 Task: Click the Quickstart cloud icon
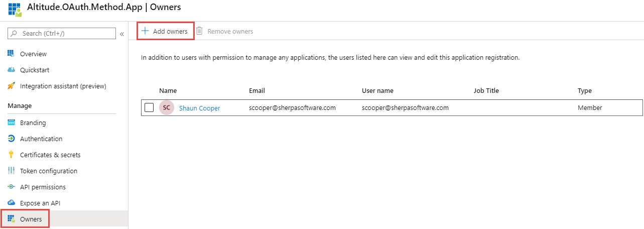(x=11, y=70)
